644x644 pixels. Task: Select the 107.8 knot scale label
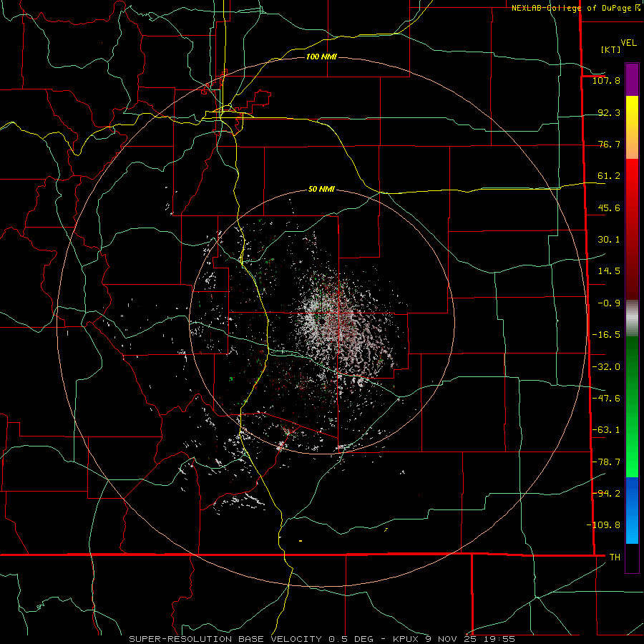tap(606, 80)
